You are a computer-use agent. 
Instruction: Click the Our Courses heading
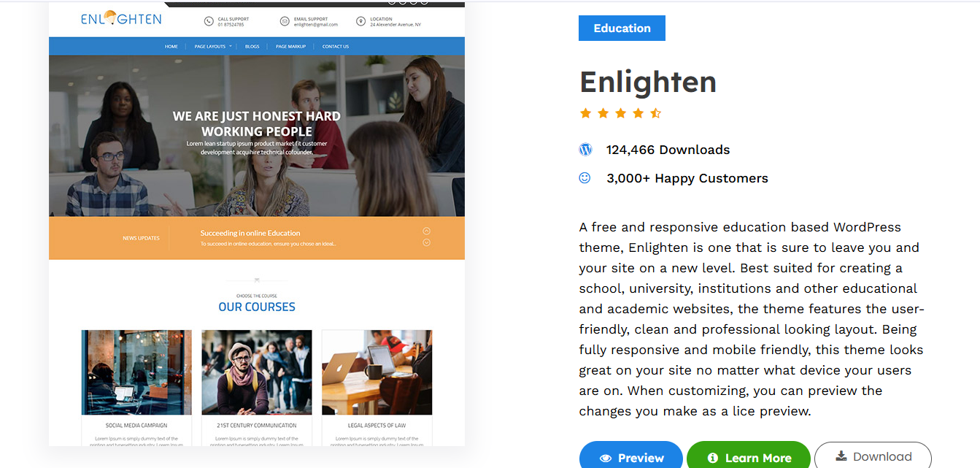(x=257, y=307)
